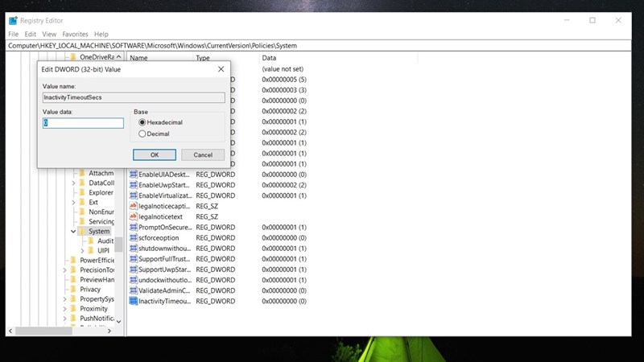Open the Help menu
The image size is (644, 362).
coord(101,34)
